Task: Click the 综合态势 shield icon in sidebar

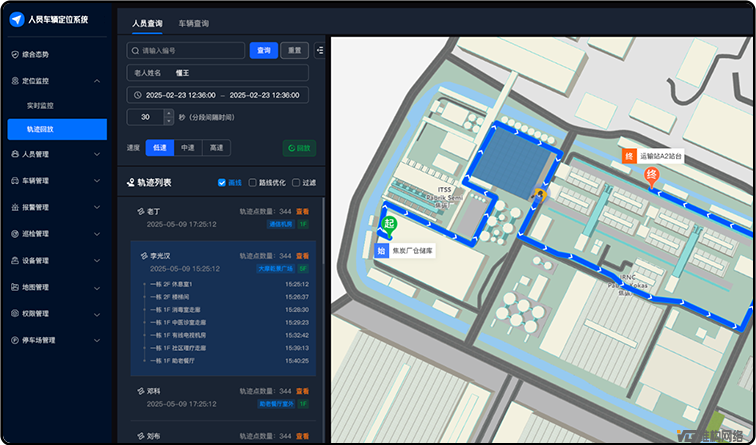Action: pyautogui.click(x=14, y=54)
